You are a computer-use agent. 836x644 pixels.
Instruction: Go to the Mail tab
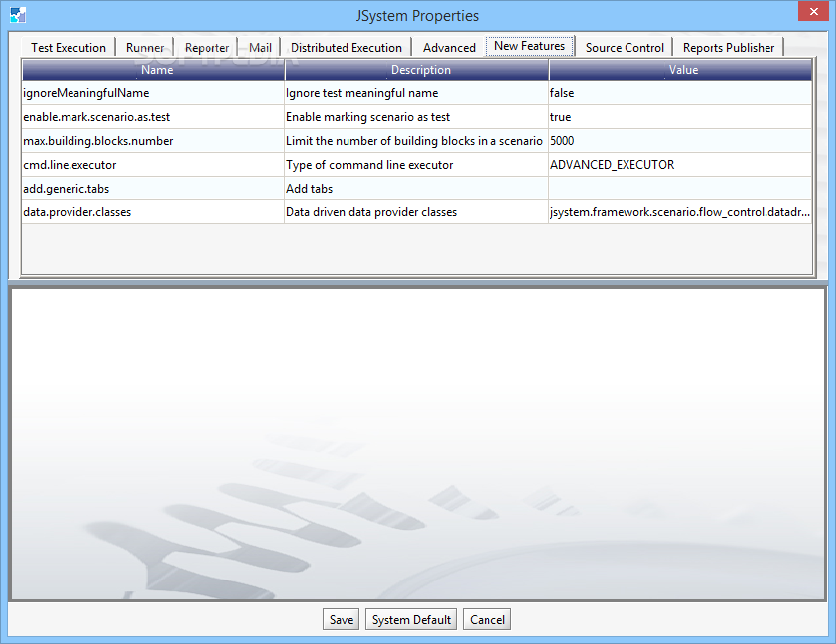(x=260, y=47)
